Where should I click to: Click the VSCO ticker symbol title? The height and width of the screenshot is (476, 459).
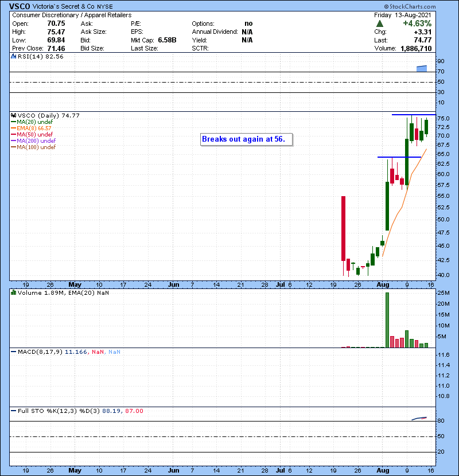(x=20, y=6)
